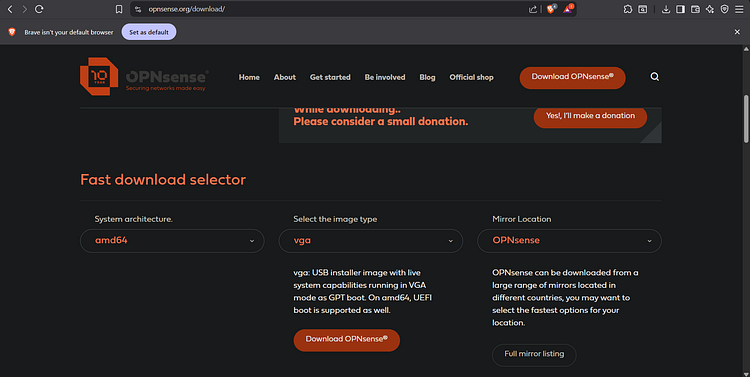The image size is (750, 377).
Task: Share this page via share icon
Action: point(533,9)
